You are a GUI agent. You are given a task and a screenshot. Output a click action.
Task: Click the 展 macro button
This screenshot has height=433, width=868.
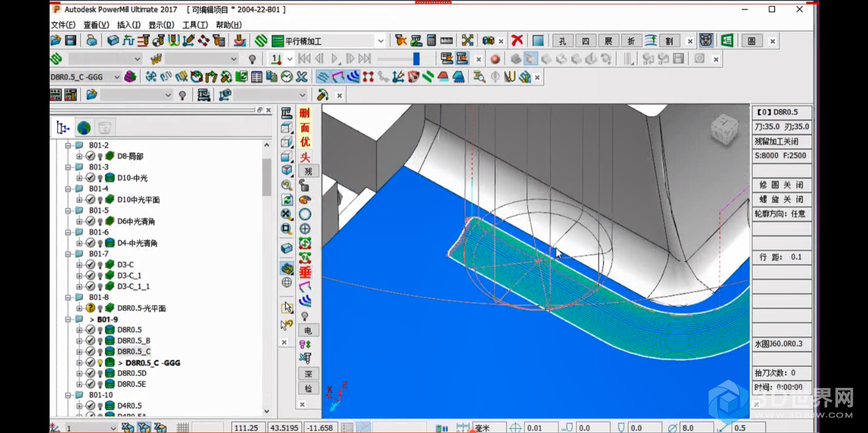pyautogui.click(x=608, y=41)
